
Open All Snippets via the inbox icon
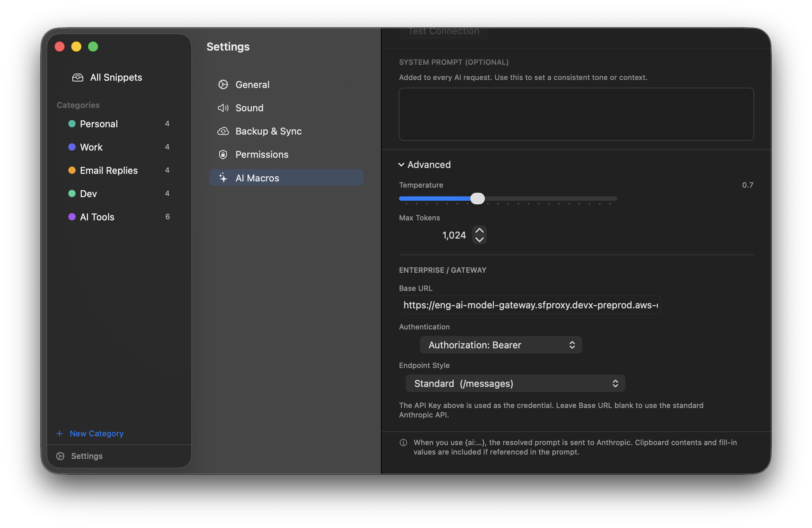pos(78,77)
